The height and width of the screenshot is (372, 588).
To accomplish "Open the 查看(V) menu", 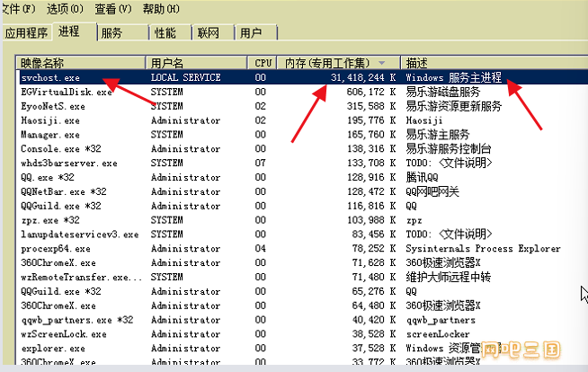I will point(113,9).
